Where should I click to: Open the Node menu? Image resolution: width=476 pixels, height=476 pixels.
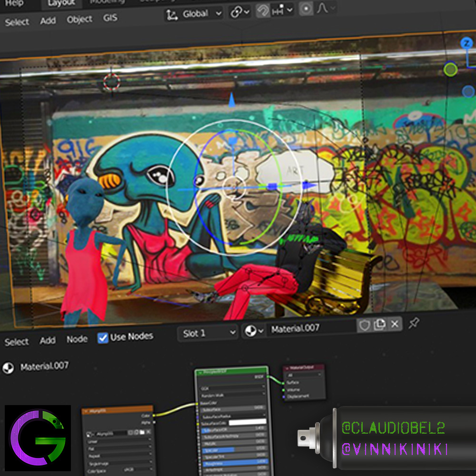77,339
